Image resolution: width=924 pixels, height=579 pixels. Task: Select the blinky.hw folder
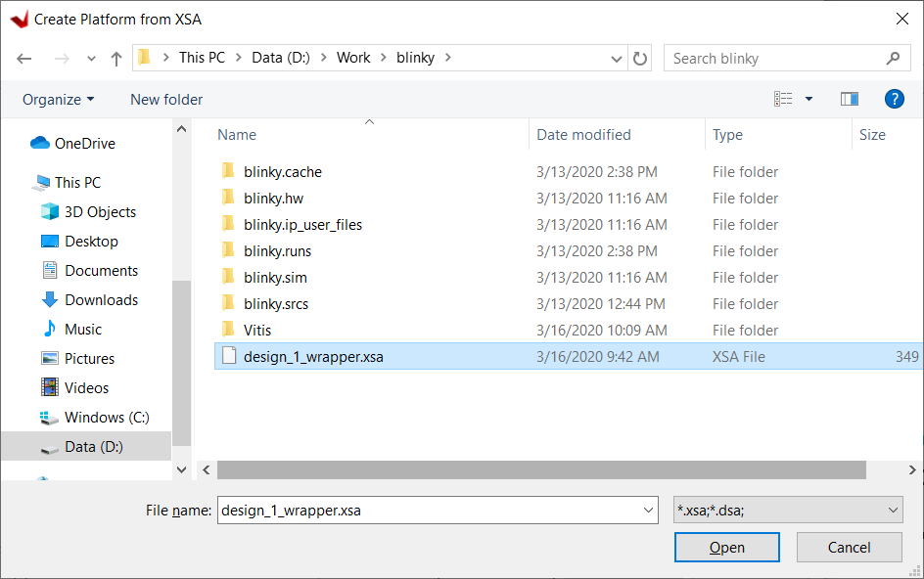273,199
